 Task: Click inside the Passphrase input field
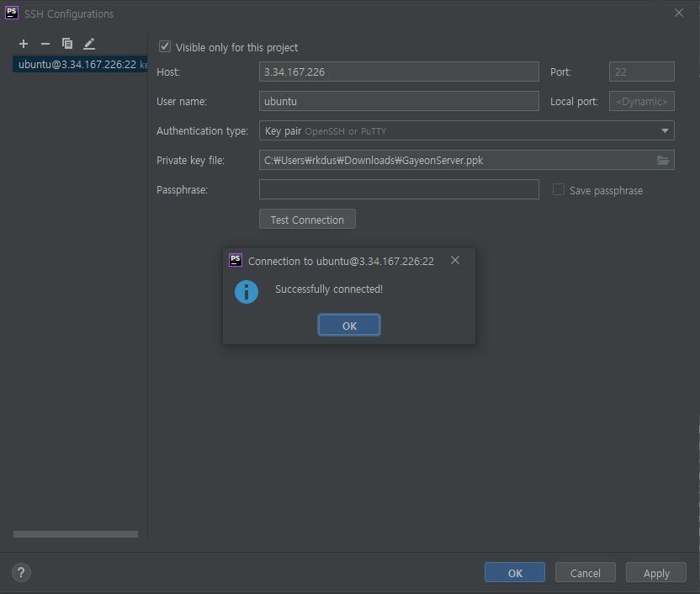[x=399, y=189]
